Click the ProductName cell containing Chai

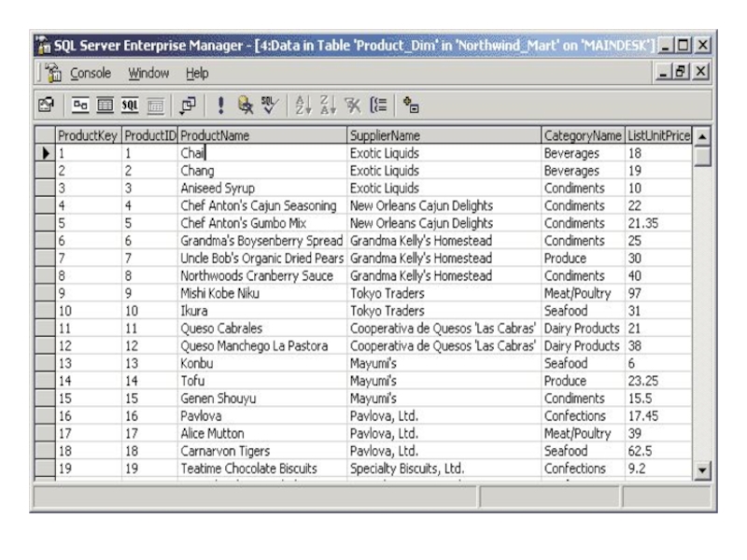(x=261, y=153)
